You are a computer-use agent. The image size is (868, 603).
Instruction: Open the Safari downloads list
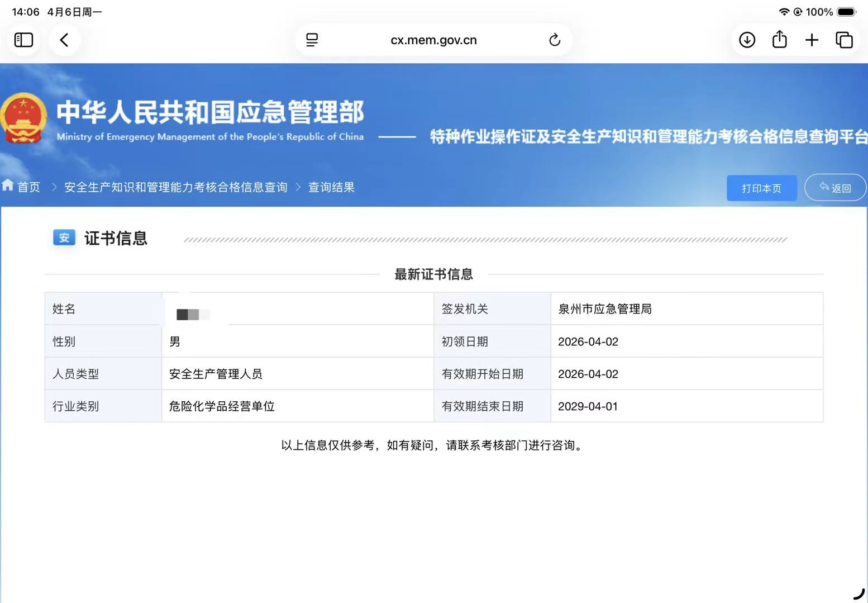[x=747, y=40]
